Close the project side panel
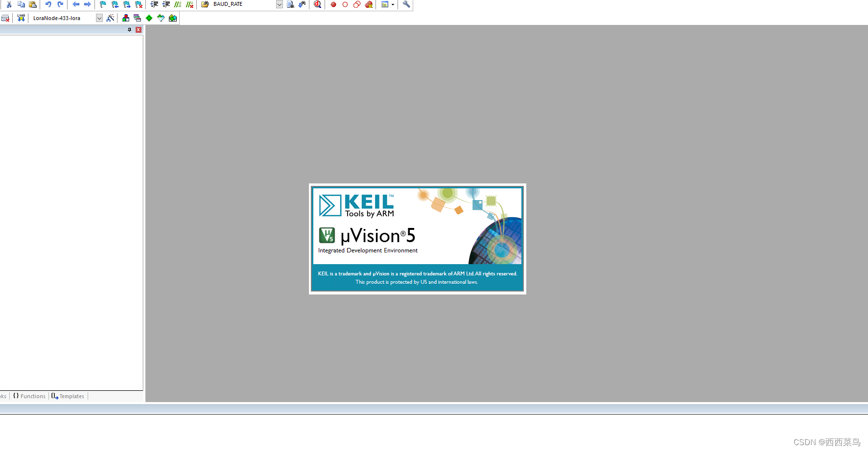The width and height of the screenshot is (868, 451). pos(139,30)
